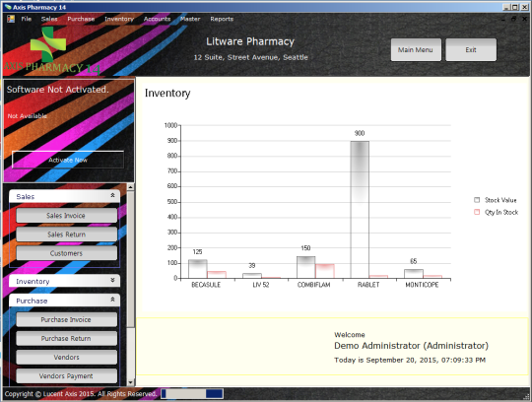
Task: Close the inner MDI window
Action: (x=524, y=19)
